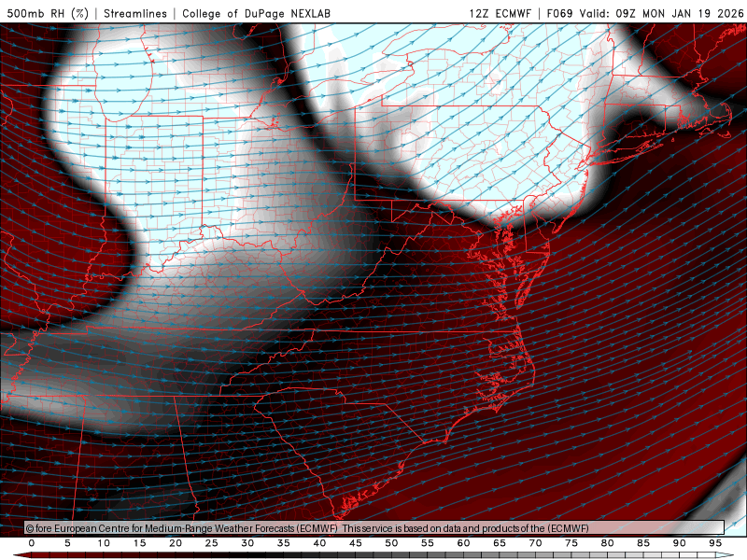747x560 pixels.
Task: Click the "65" label on the color scale
Action: pos(500,543)
